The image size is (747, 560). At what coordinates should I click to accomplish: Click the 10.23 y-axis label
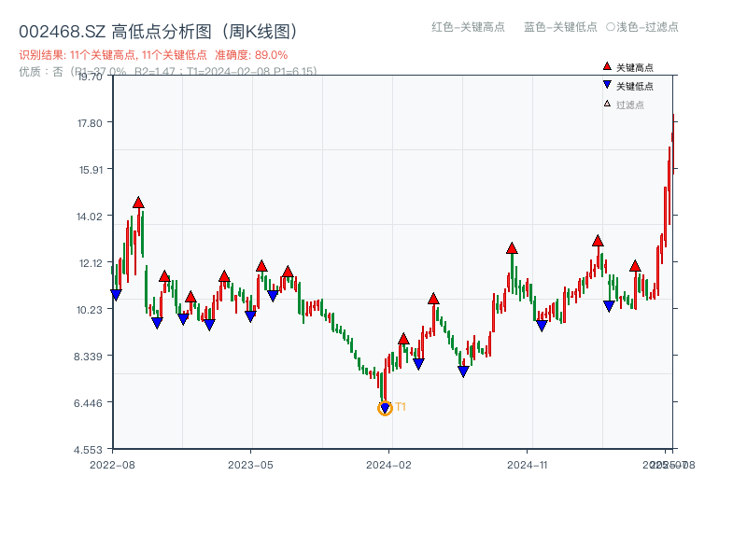click(x=89, y=310)
